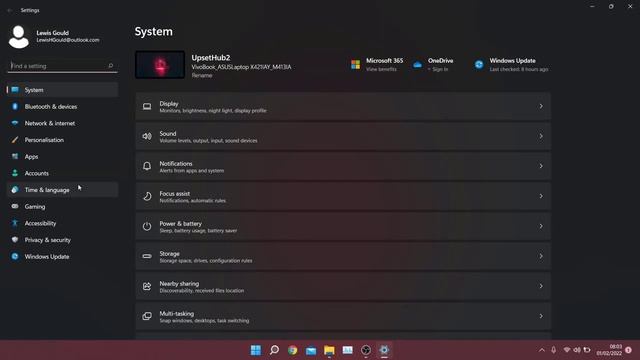The height and width of the screenshot is (360, 640).
Task: Go to Gaming settings
Action: pos(62,207)
